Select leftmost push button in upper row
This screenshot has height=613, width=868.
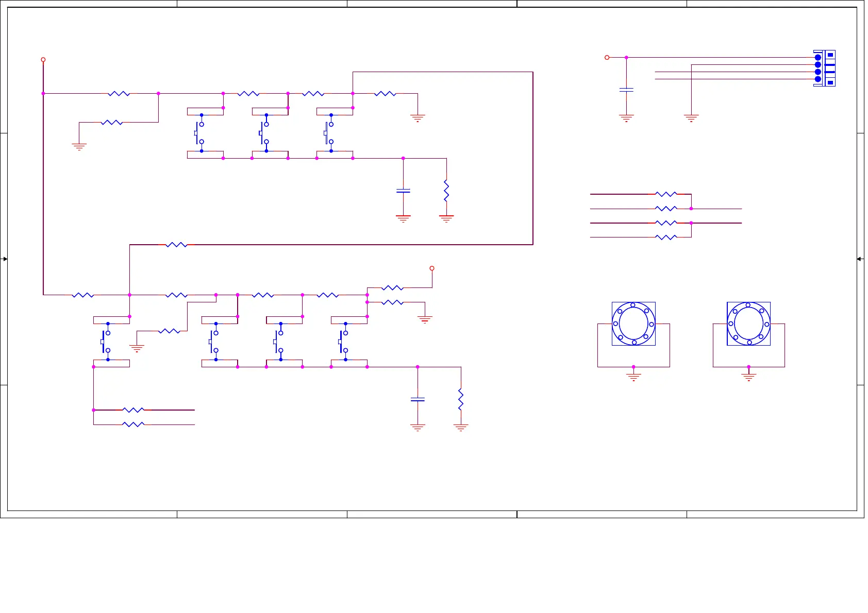pos(199,133)
